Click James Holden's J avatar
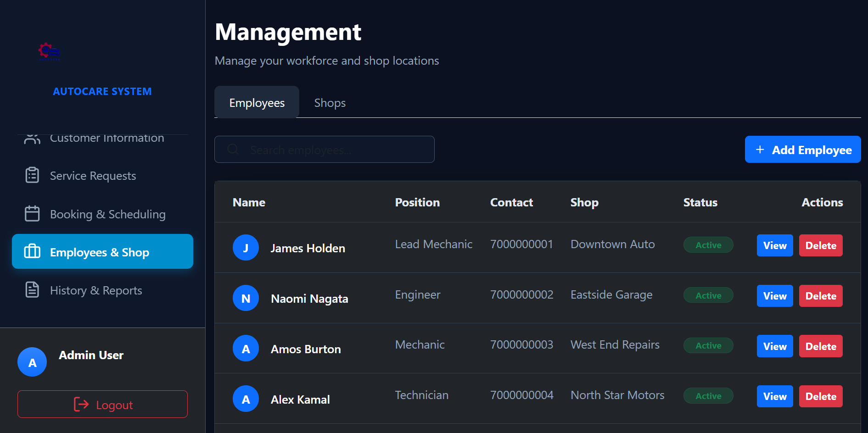868x433 pixels. point(246,248)
